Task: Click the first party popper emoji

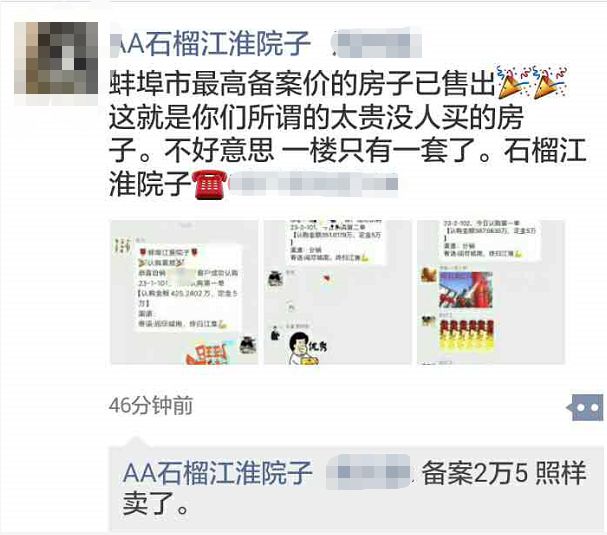Action: pyautogui.click(x=513, y=82)
